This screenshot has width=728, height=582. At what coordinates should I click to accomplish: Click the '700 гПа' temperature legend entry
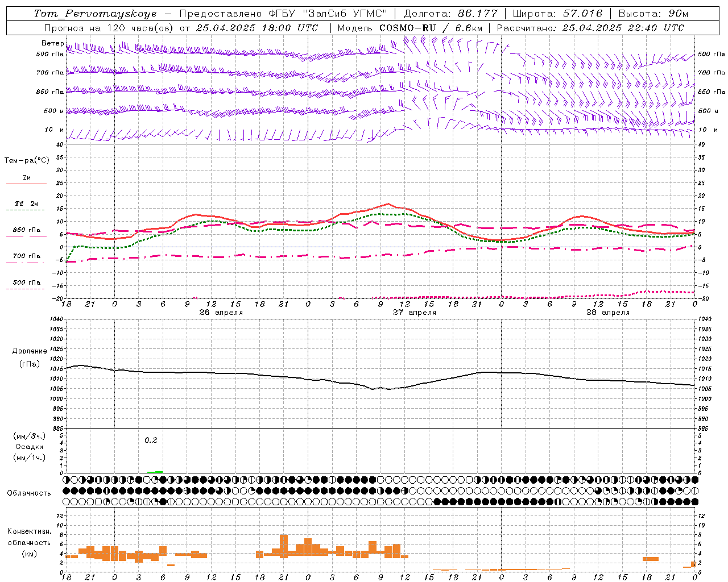pos(27,256)
